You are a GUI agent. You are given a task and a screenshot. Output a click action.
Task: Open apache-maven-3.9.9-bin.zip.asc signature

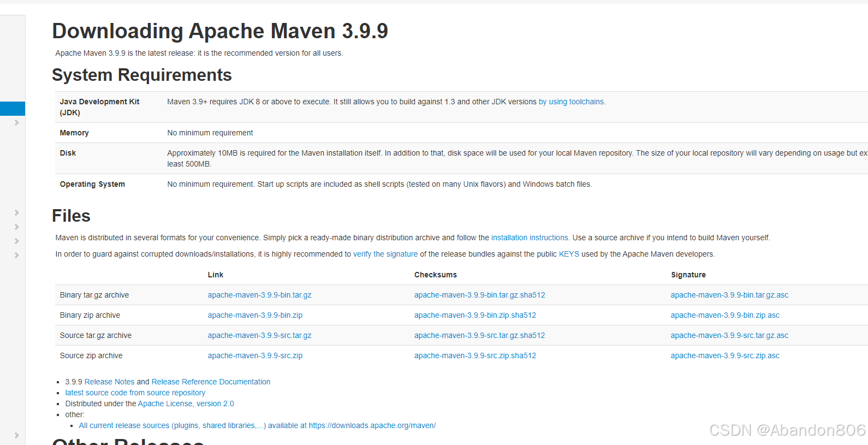click(x=725, y=315)
